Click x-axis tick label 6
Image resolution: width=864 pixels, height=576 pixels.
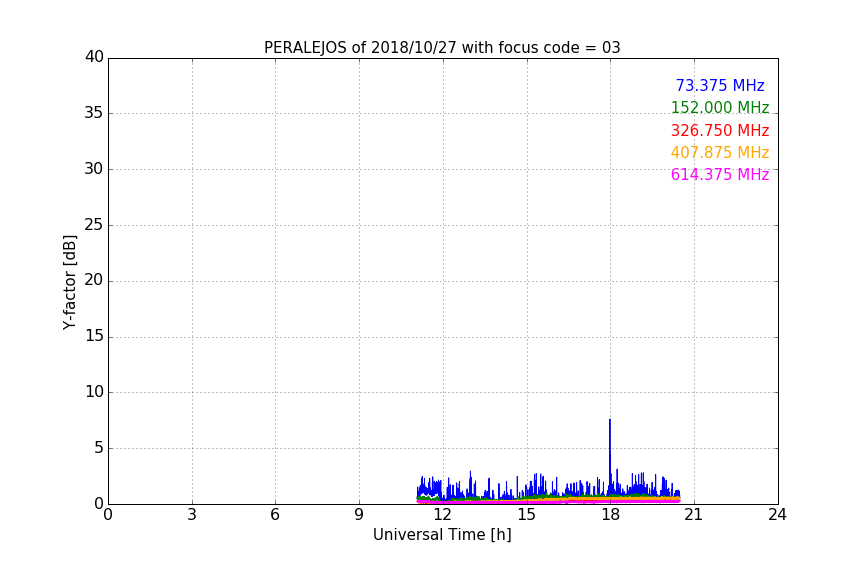(275, 515)
